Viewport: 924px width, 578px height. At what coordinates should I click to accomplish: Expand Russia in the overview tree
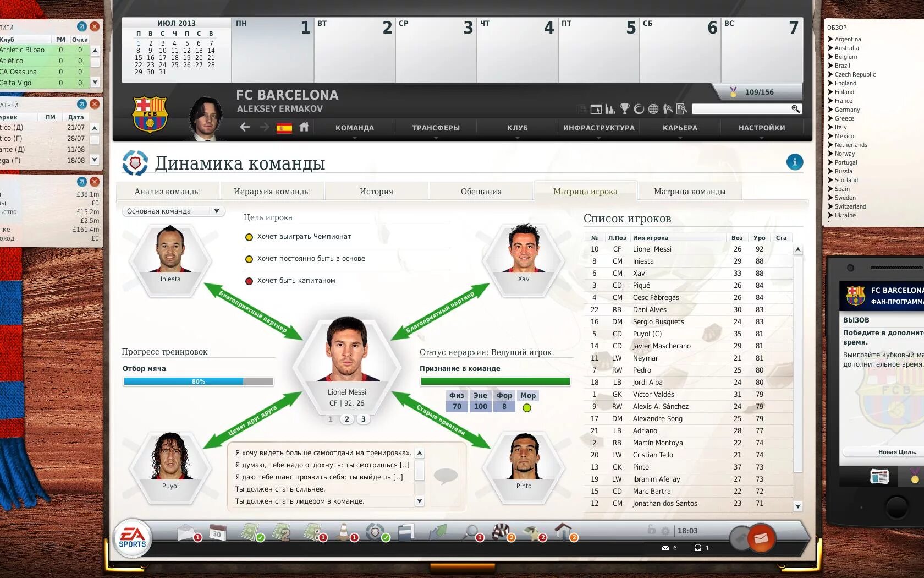point(831,171)
